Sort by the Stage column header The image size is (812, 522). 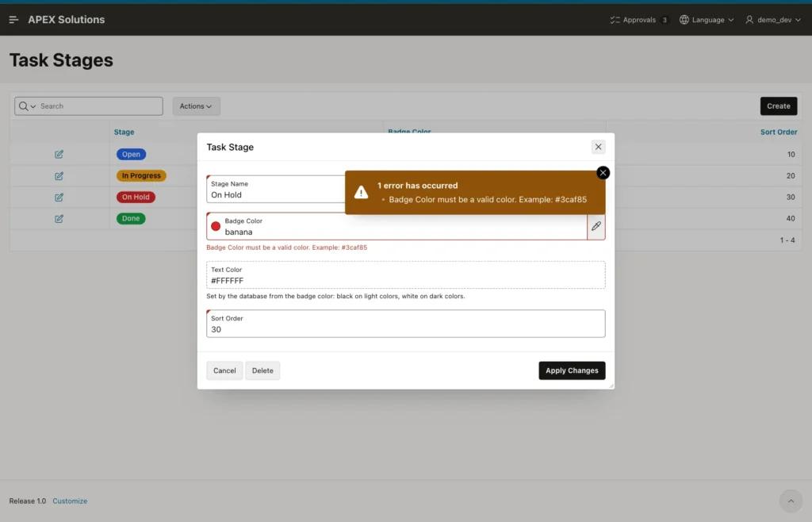coord(124,132)
